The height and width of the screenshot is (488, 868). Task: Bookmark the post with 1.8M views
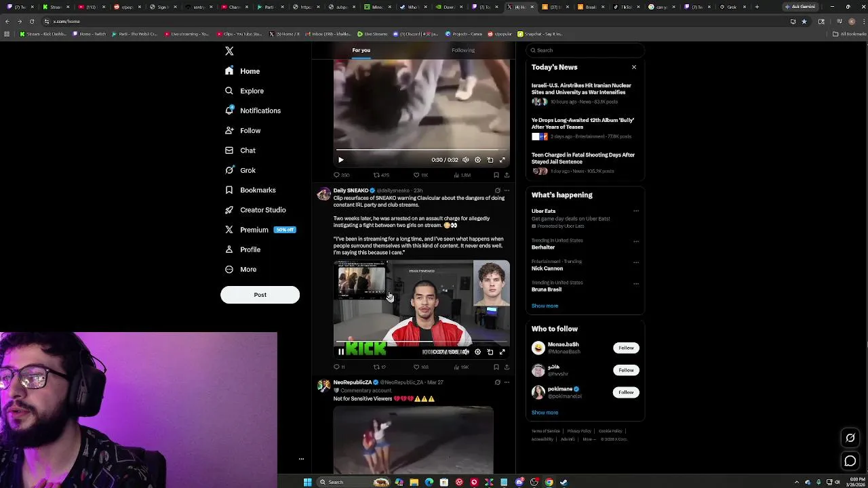coord(496,175)
